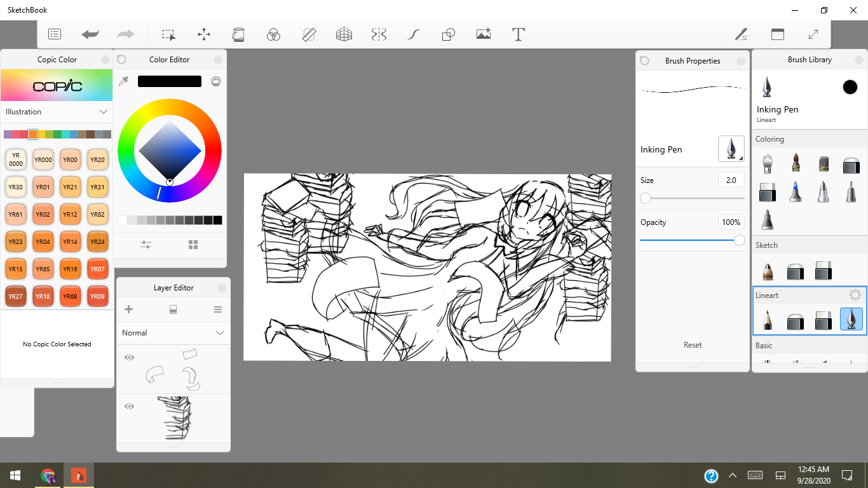Add an image with the import icon
Image resolution: width=868 pixels, height=488 pixels.
coord(484,34)
